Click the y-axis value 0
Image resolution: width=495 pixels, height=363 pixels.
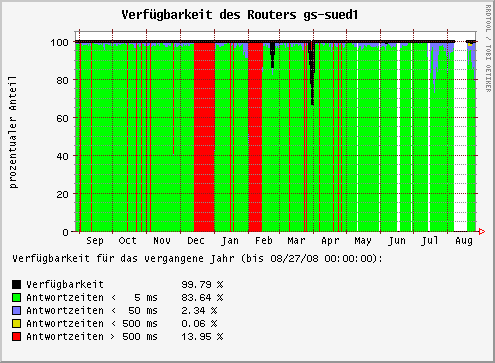65,232
